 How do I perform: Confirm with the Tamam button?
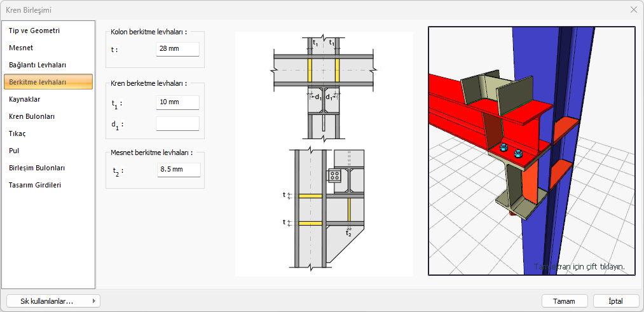[564, 301]
